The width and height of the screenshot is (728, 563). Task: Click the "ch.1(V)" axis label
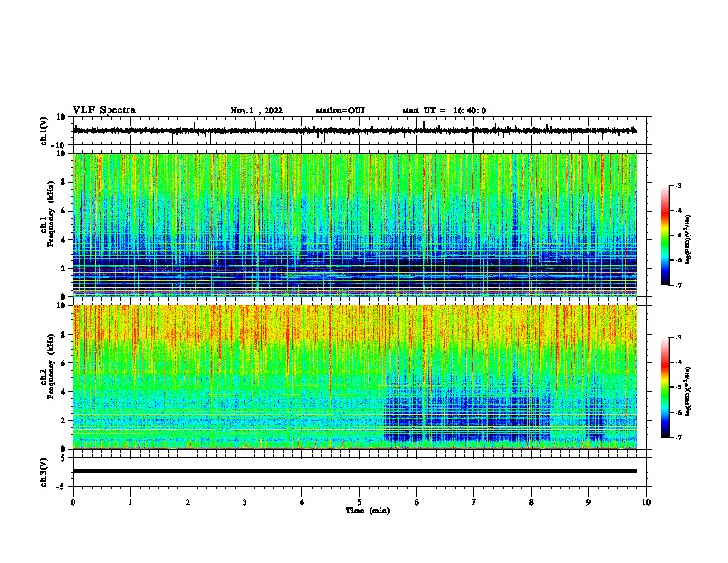point(44,131)
